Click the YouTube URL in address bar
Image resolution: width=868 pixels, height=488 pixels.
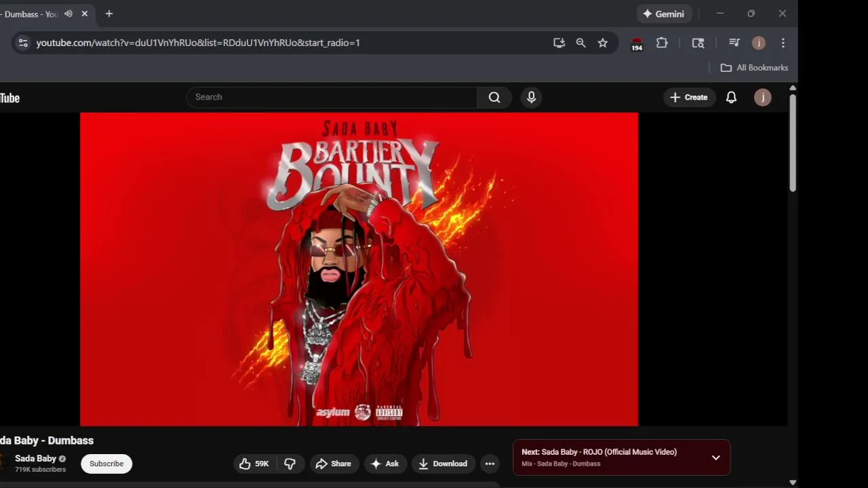[198, 43]
